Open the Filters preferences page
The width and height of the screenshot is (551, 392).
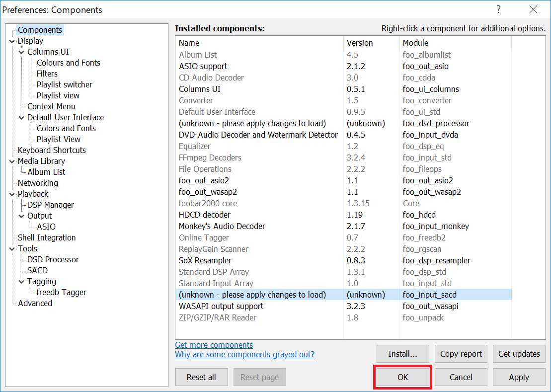tap(47, 74)
